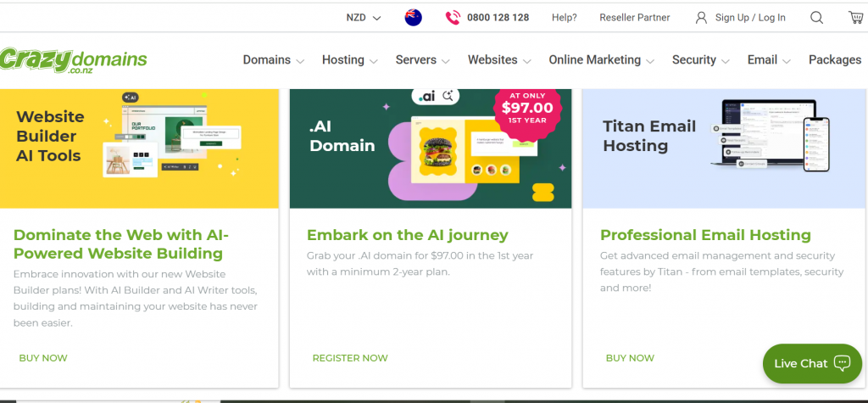Open the Websites menu
Viewport: 868px width, 403px height.
[x=492, y=60]
